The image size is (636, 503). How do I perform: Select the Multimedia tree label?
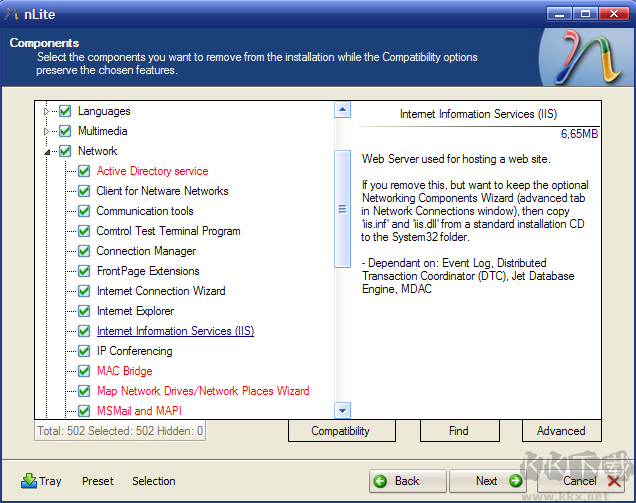pos(103,131)
